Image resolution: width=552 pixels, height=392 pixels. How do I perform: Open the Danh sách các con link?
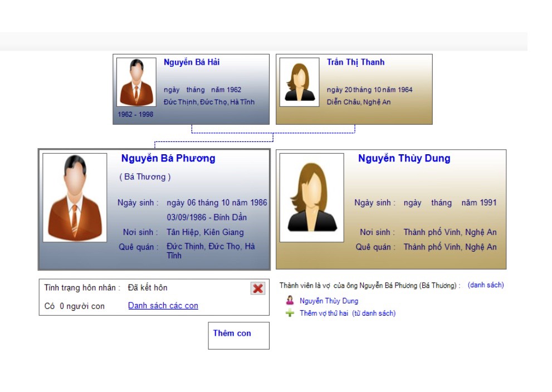[x=163, y=306]
